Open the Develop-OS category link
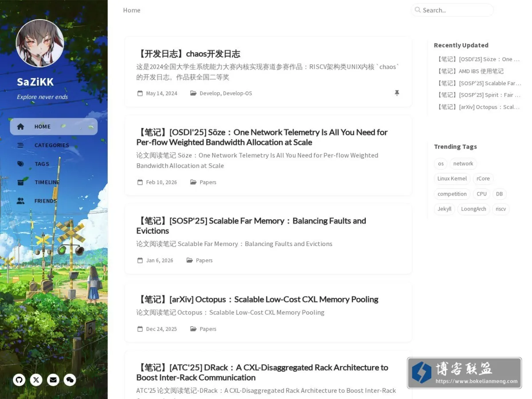This screenshot has height=399, width=532. 238,93
